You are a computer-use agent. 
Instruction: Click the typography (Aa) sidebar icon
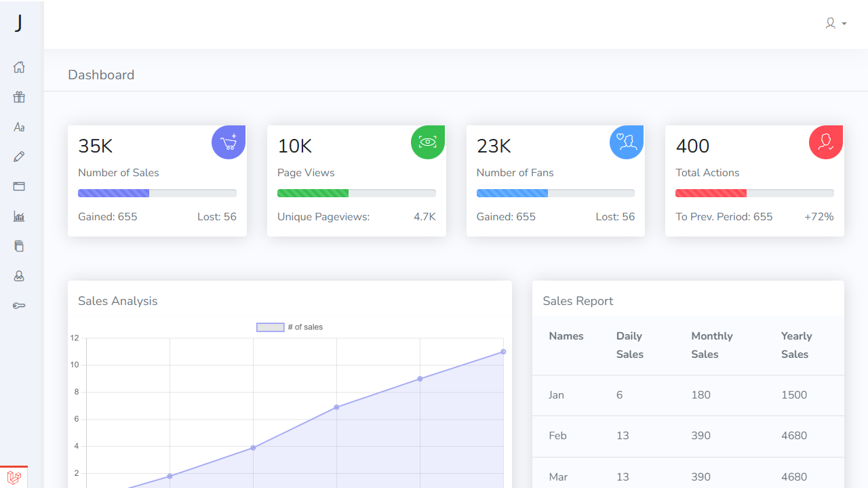coord(19,127)
